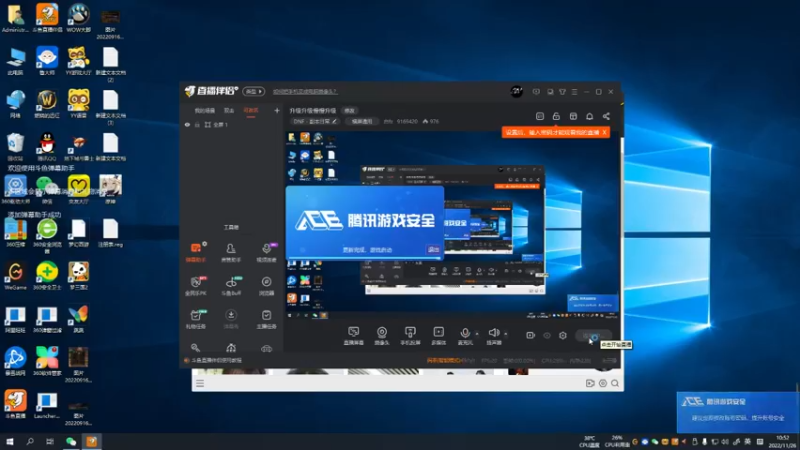This screenshot has width=800, height=450.
Task: Open the 斗鱼Buff tool
Action: point(231,286)
